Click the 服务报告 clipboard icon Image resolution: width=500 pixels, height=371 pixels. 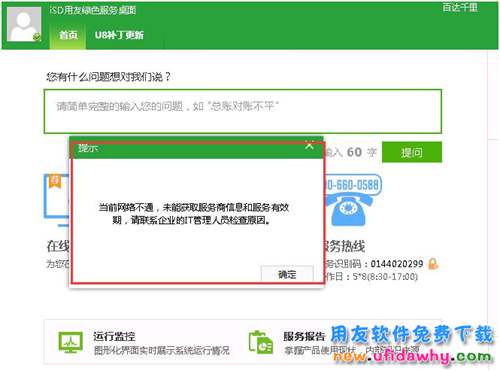click(261, 342)
